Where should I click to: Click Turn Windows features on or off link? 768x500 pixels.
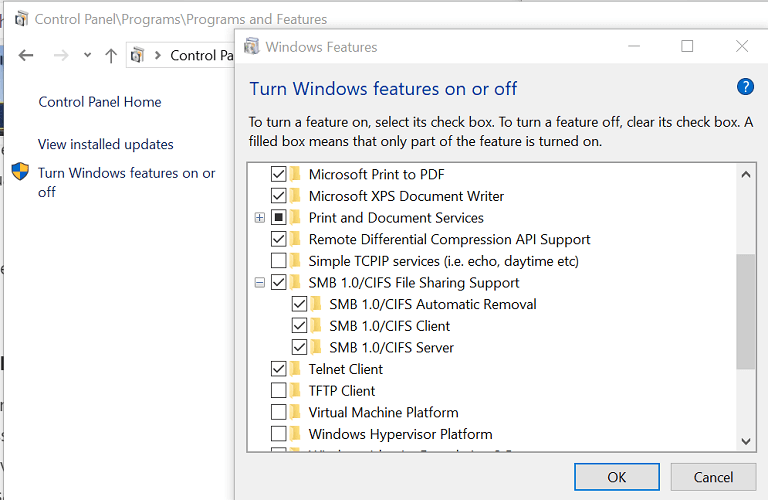pos(126,182)
